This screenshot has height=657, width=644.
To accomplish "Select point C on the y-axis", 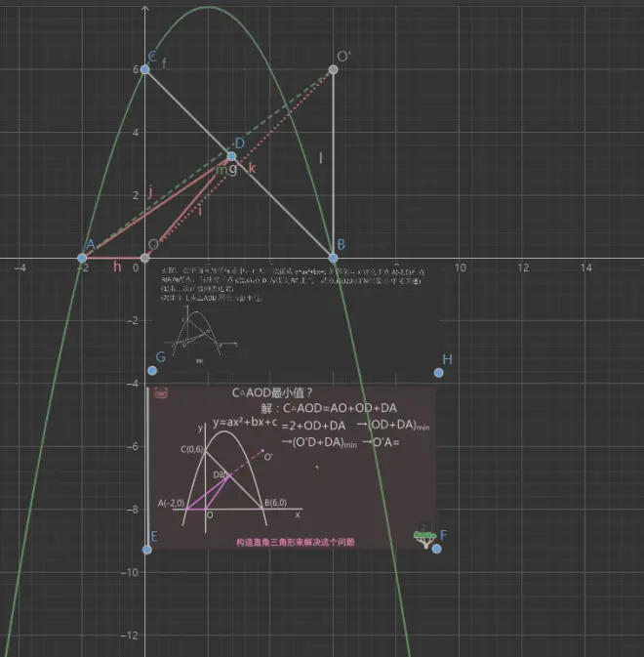I will [x=144, y=69].
